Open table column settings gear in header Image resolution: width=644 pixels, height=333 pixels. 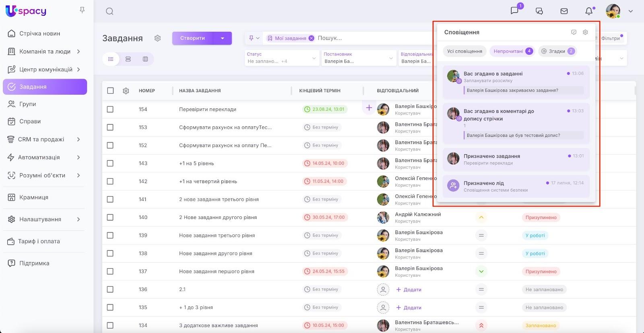pos(126,91)
